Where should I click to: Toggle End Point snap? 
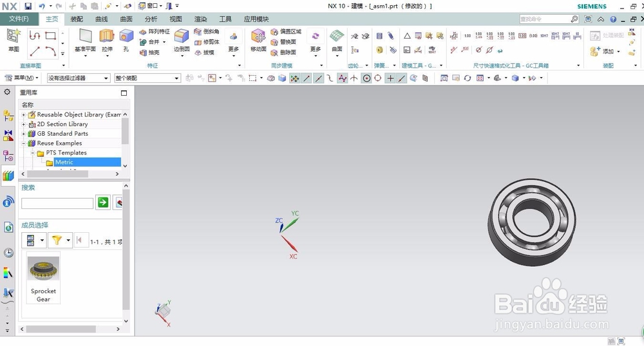coord(307,78)
